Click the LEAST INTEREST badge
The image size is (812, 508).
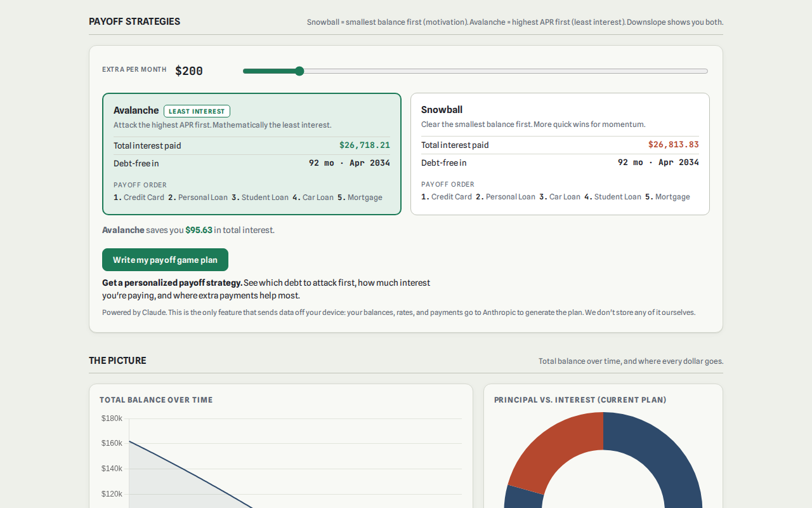[197, 111]
